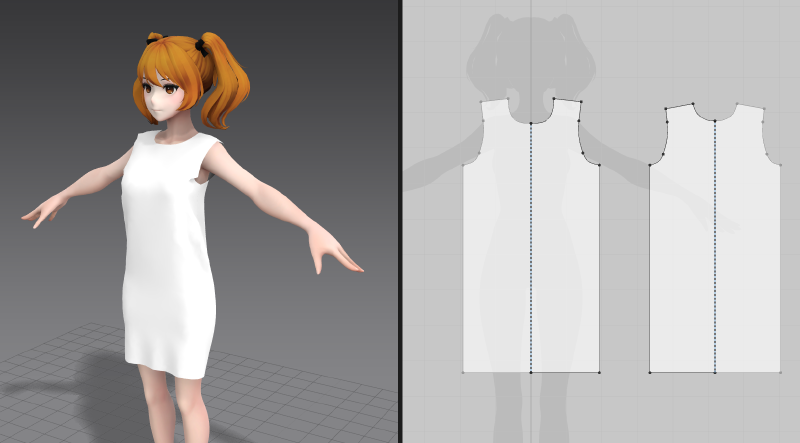Click the dotted center line of right pattern
Image resolution: width=800 pixels, height=443 pixels.
pyautogui.click(x=714, y=250)
